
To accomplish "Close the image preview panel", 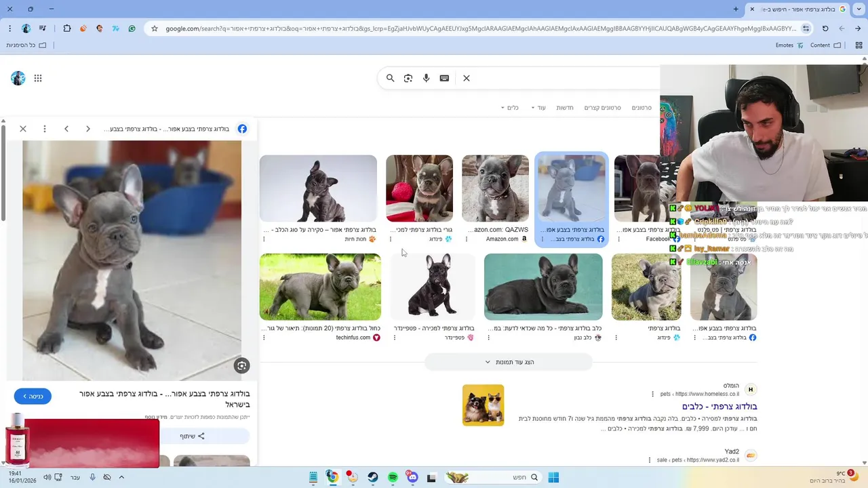I will pyautogui.click(x=23, y=129).
